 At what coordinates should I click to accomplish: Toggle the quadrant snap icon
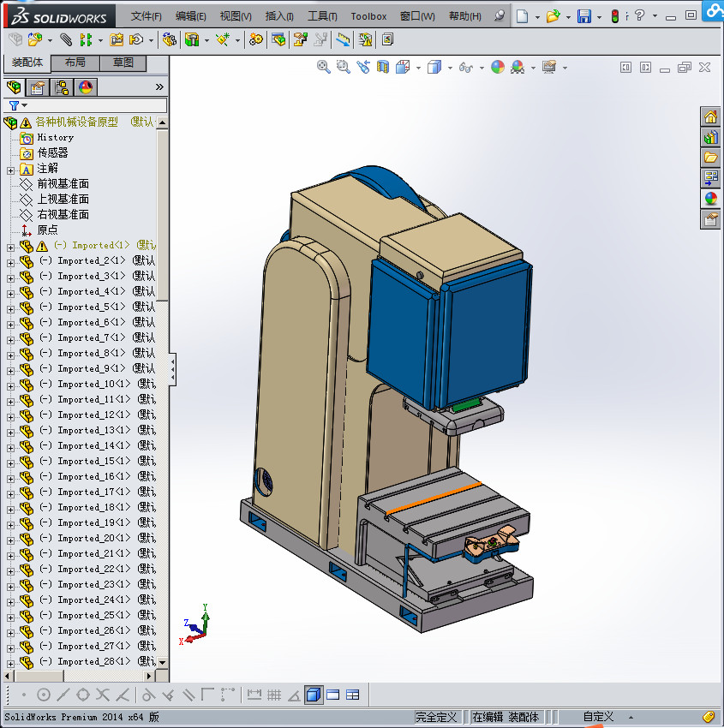82,695
